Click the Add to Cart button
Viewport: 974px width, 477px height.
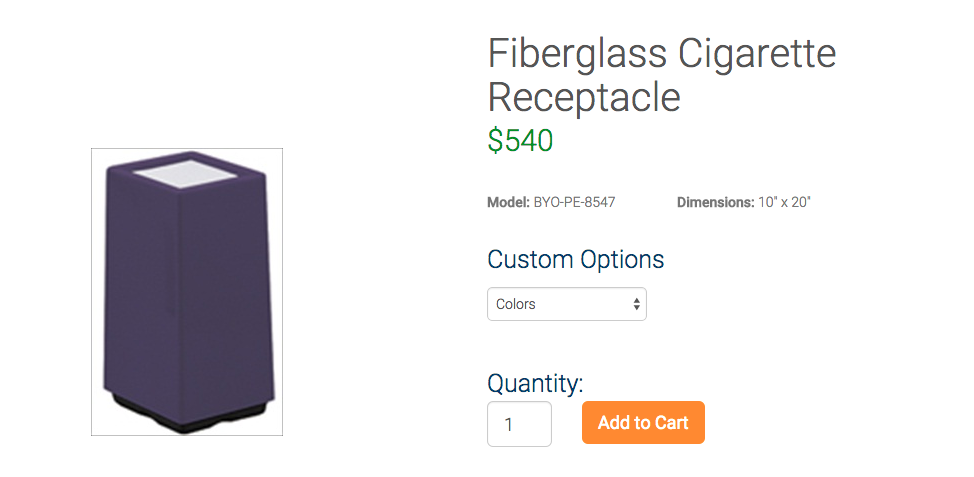coord(644,423)
